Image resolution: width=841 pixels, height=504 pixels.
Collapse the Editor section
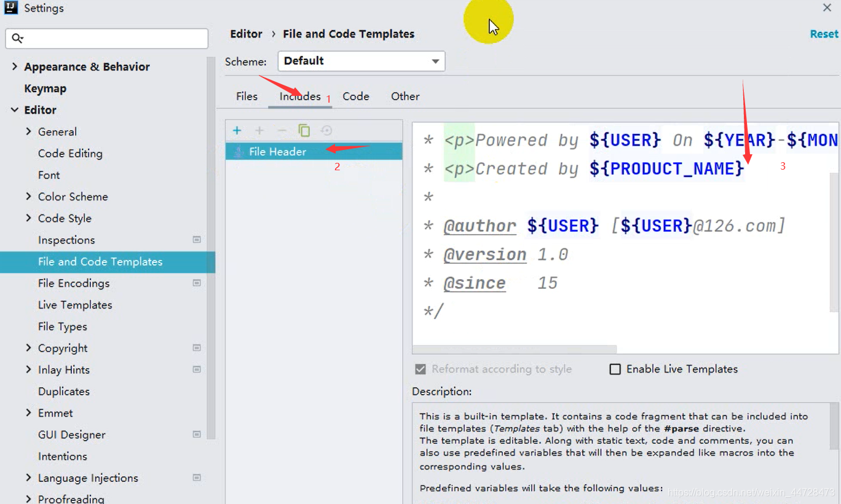click(15, 110)
